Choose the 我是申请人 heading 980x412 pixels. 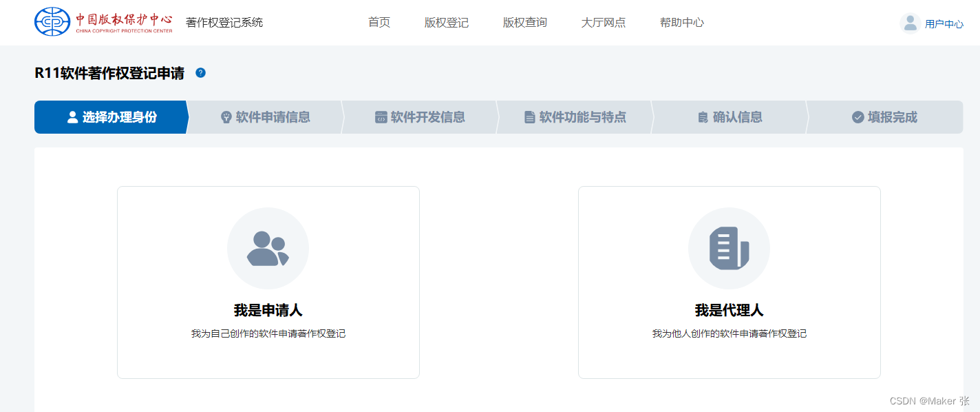[268, 311]
